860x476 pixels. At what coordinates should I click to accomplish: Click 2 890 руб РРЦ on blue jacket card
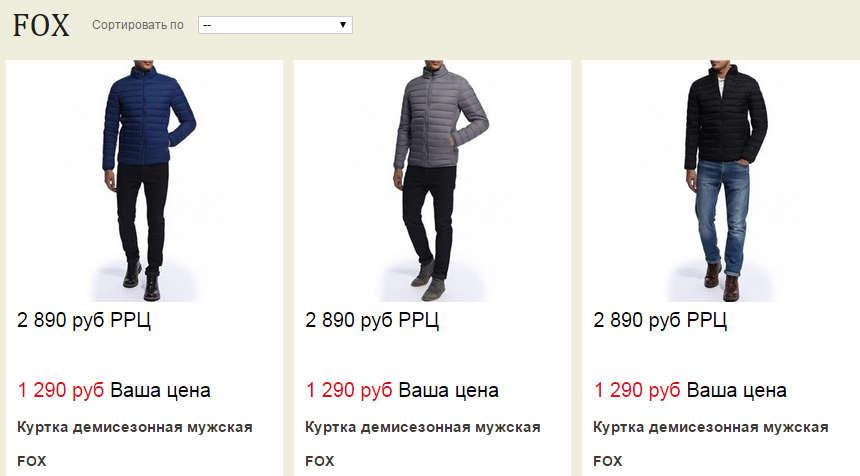coord(84,320)
